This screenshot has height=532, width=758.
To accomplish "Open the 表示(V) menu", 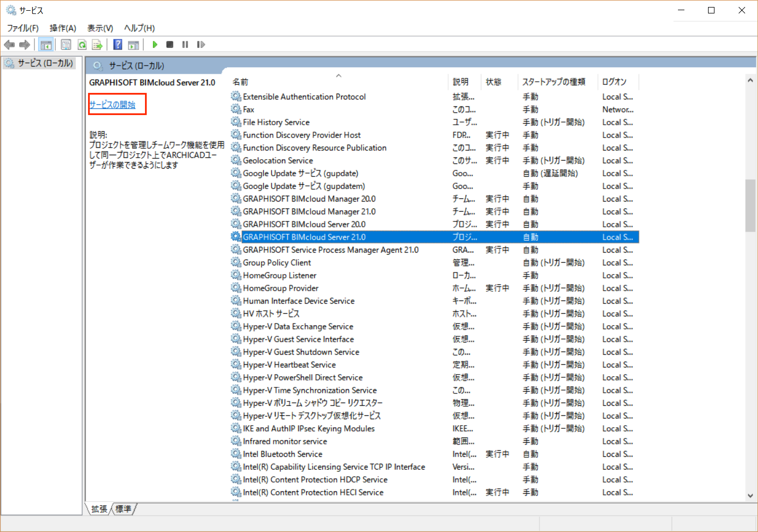I will coord(100,28).
